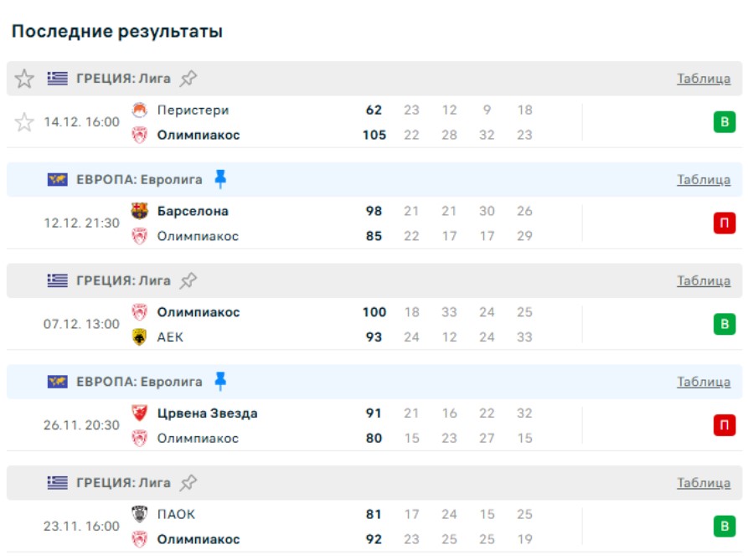Screen dimensions: 748x560
Task: Unpin Euroleague above the Barcelona match
Action: [220, 179]
